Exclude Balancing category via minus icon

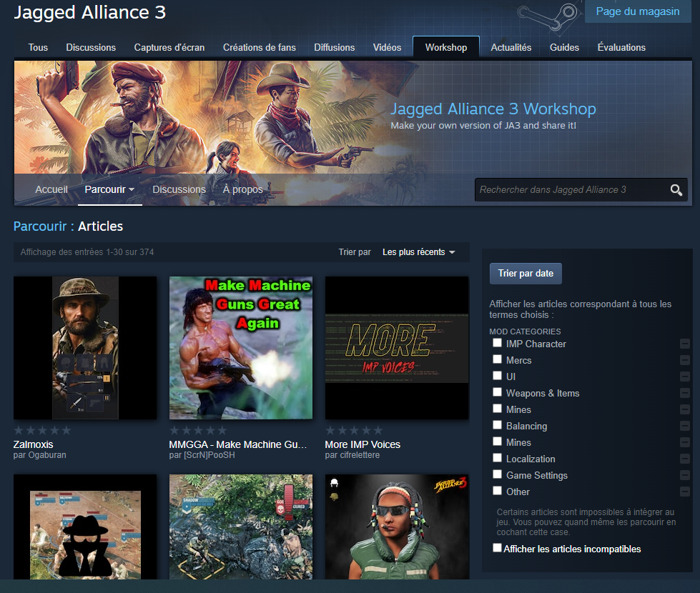tap(684, 426)
